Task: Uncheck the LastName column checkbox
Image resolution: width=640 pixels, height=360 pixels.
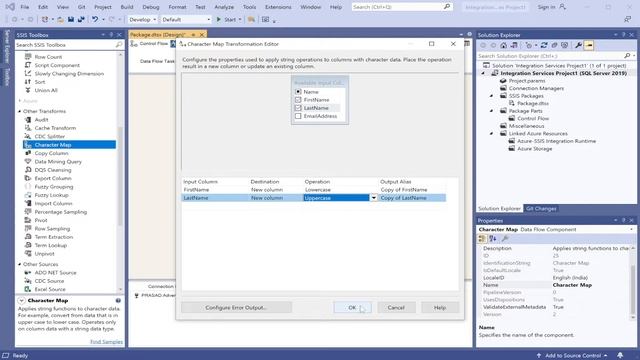Action: click(x=298, y=108)
